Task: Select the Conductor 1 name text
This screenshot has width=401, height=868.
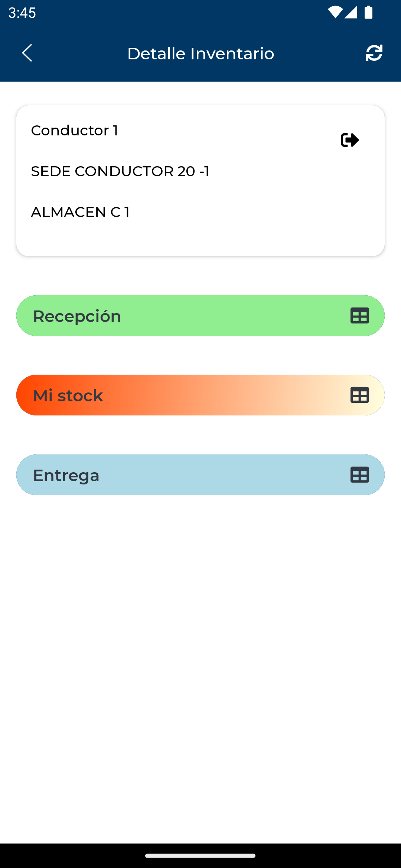Action: (75, 131)
